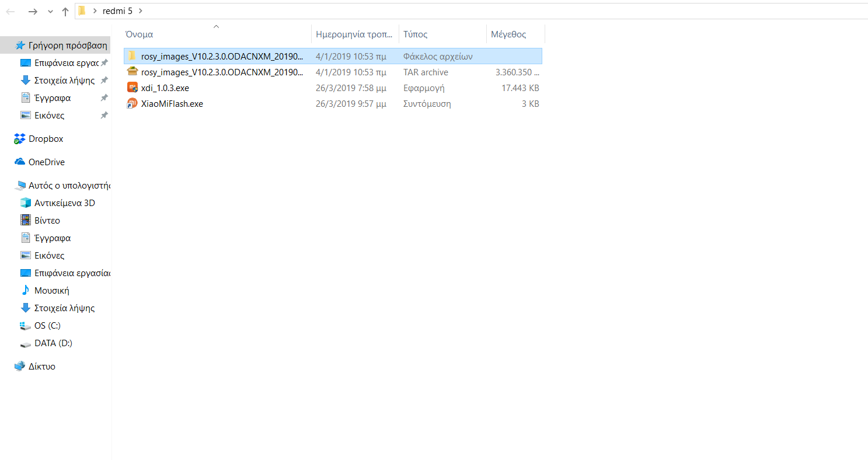Viewport: 868px width, 460px height.
Task: Expand the chevron after 'redmi 5' breadcrumb
Action: tap(141, 11)
